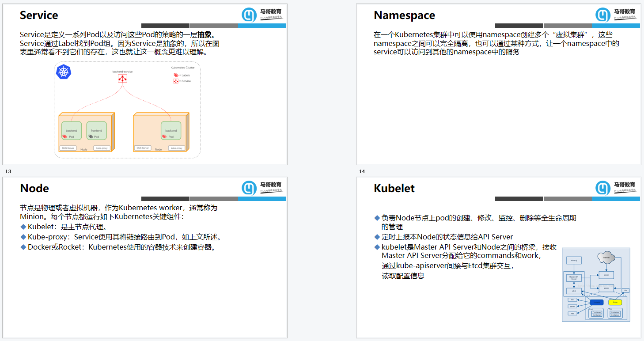This screenshot has height=341, width=644.
Task: Click slide number label 13
Action: point(8,171)
